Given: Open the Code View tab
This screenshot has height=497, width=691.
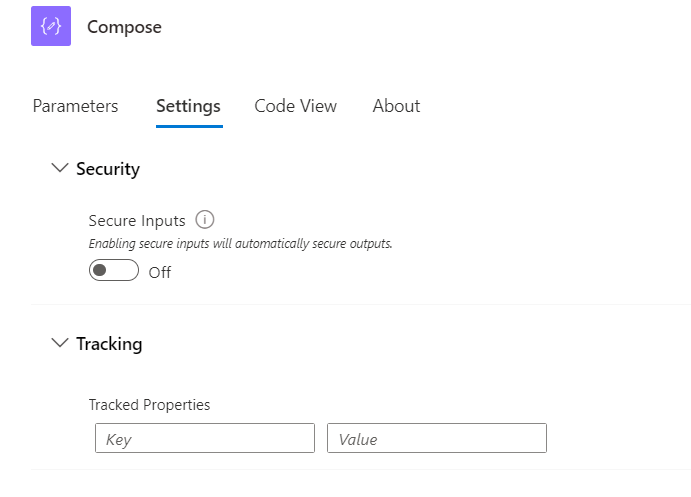Looking at the screenshot, I should click(x=295, y=106).
